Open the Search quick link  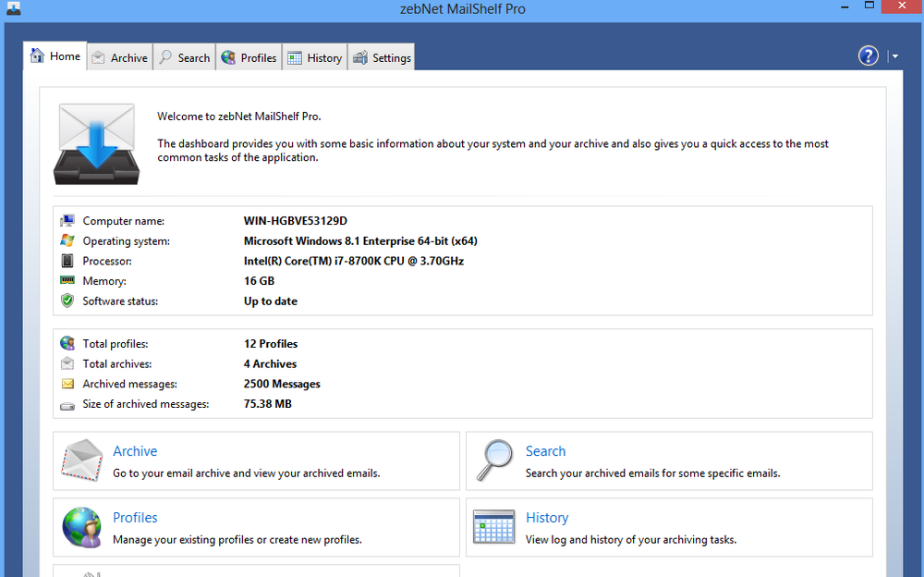click(x=546, y=451)
